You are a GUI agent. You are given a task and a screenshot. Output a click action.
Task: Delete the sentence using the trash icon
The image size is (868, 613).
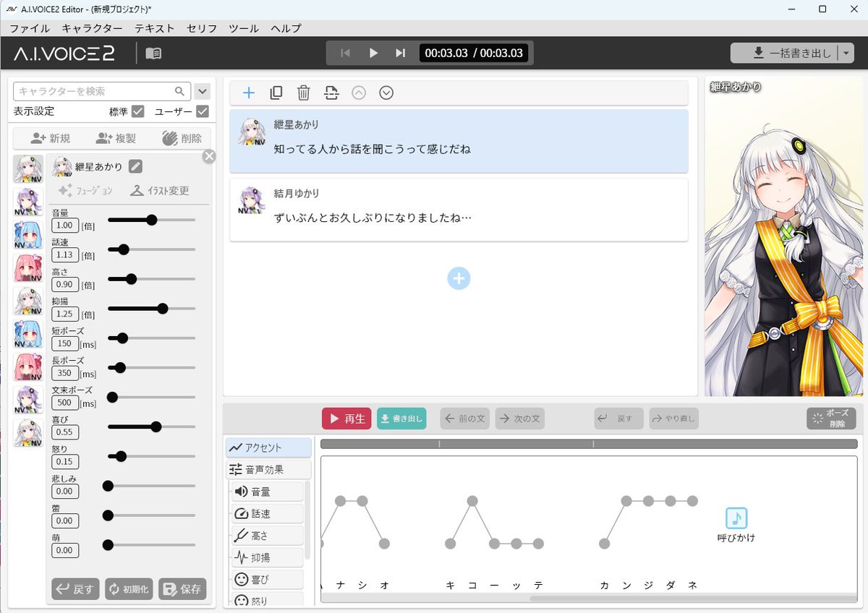303,93
